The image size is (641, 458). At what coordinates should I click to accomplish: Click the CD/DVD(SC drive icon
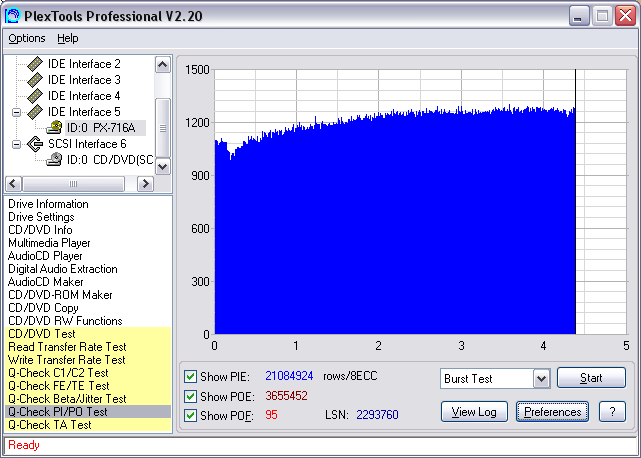click(x=54, y=159)
